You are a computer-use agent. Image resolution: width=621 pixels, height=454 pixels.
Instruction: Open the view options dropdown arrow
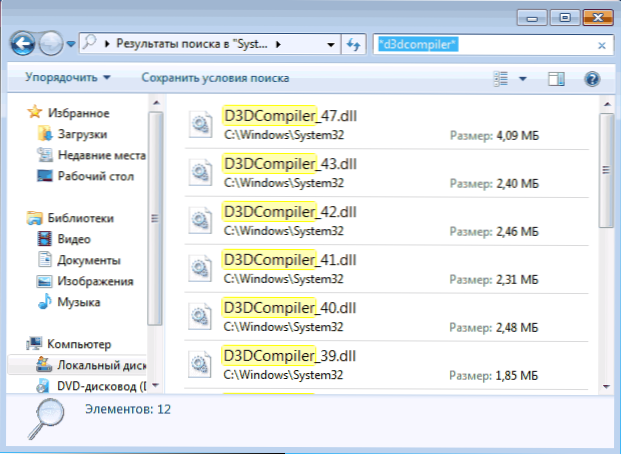[523, 79]
